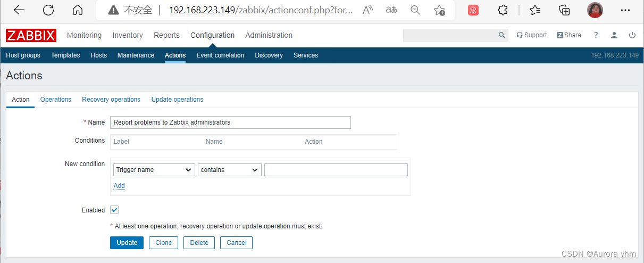This screenshot has width=644, height=263.
Task: Open the Trigger name condition dropdown
Action: point(154,170)
